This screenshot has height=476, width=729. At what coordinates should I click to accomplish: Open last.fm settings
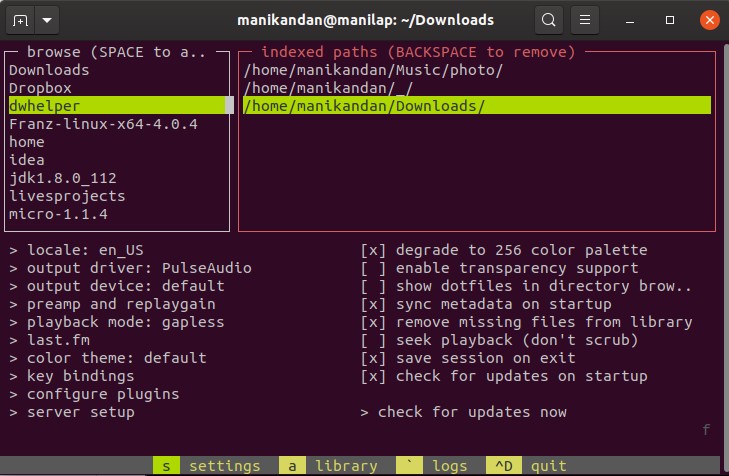[x=49, y=340]
